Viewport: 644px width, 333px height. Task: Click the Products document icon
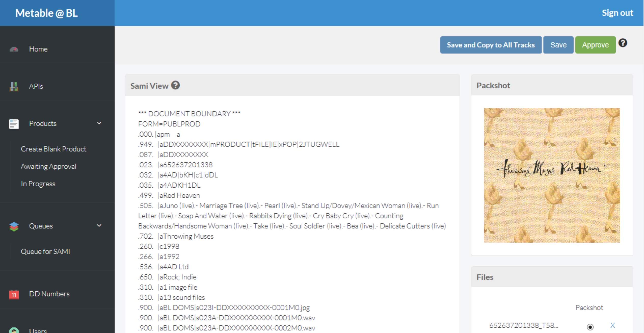(x=14, y=124)
